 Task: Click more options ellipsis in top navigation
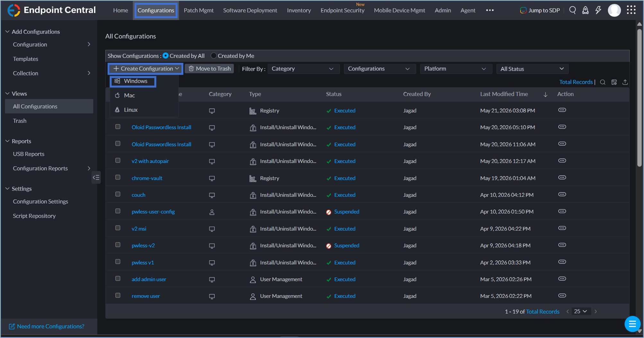(490, 10)
